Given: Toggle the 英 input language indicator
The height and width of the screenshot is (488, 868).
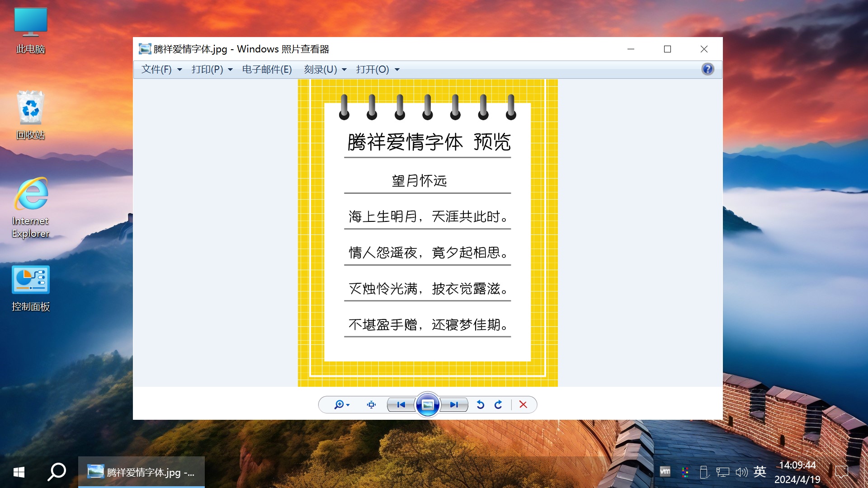Looking at the screenshot, I should [759, 472].
